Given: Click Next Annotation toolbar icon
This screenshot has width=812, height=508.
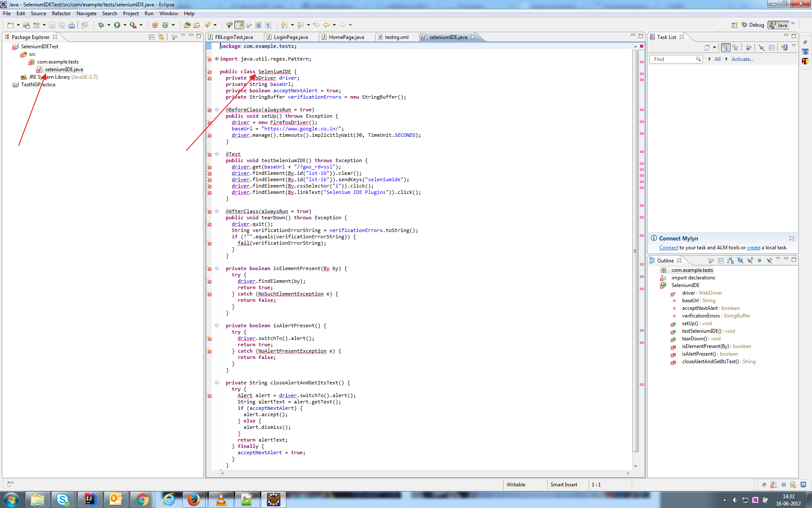Looking at the screenshot, I should (x=284, y=25).
